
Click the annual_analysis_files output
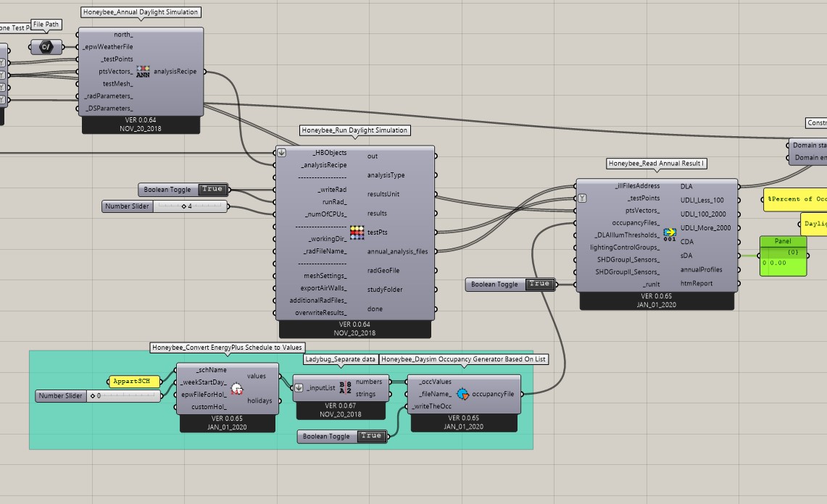coord(398,251)
